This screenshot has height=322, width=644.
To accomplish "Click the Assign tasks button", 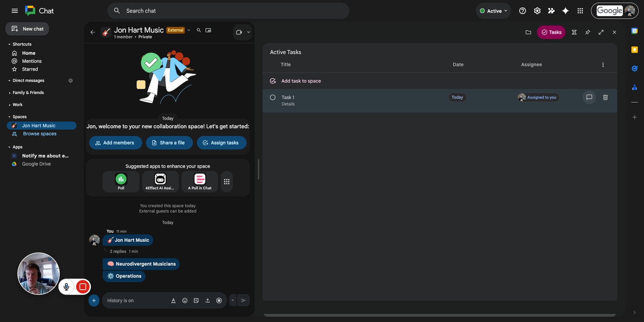I will 221,143.
